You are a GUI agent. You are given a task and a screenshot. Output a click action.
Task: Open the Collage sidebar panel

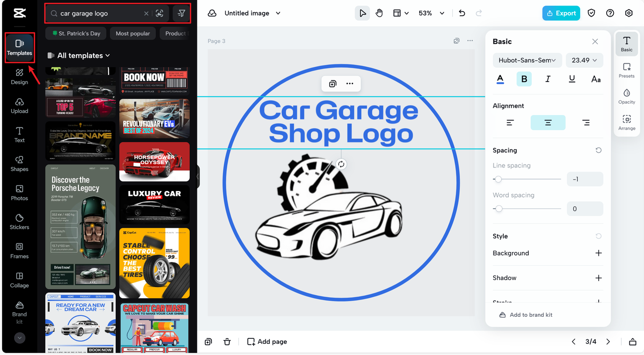(20, 280)
